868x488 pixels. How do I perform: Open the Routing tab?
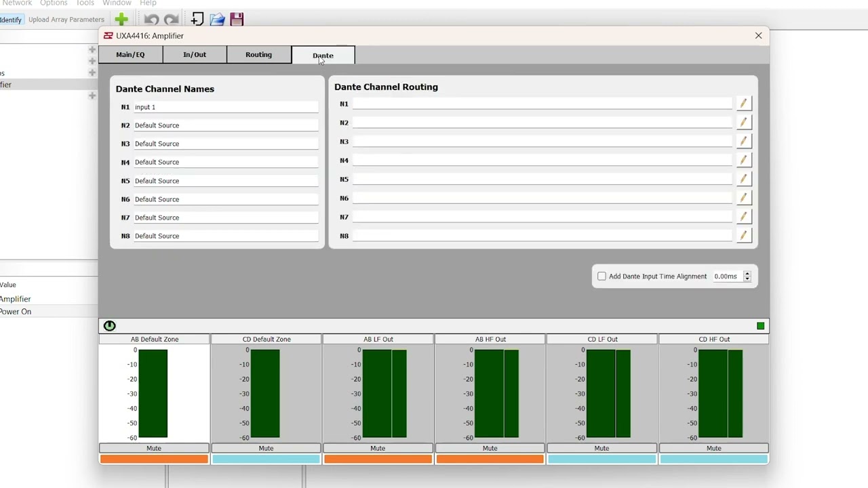click(x=258, y=55)
